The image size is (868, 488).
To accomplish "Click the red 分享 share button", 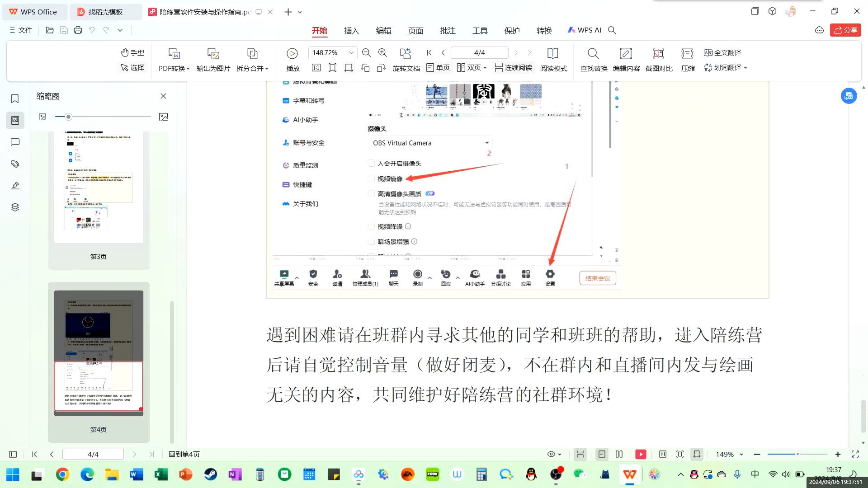I will click(845, 30).
